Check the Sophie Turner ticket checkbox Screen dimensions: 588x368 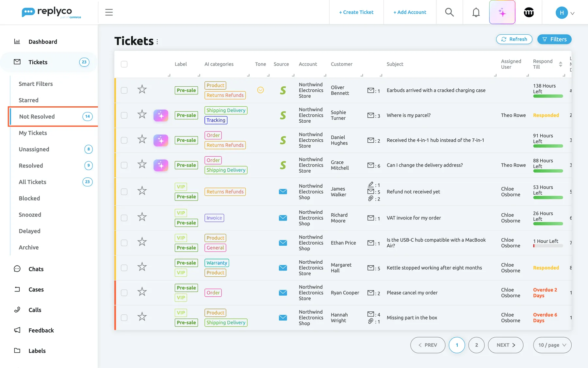(x=124, y=115)
